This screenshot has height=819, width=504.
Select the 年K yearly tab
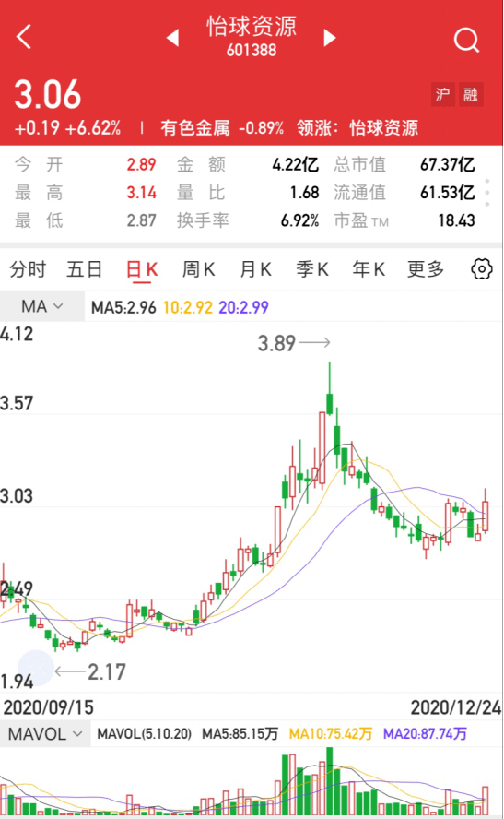click(x=369, y=269)
